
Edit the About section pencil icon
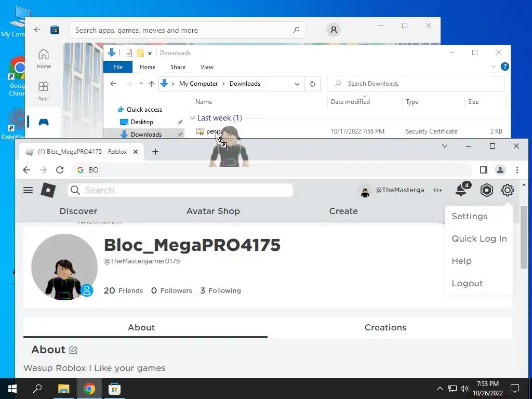click(x=73, y=350)
